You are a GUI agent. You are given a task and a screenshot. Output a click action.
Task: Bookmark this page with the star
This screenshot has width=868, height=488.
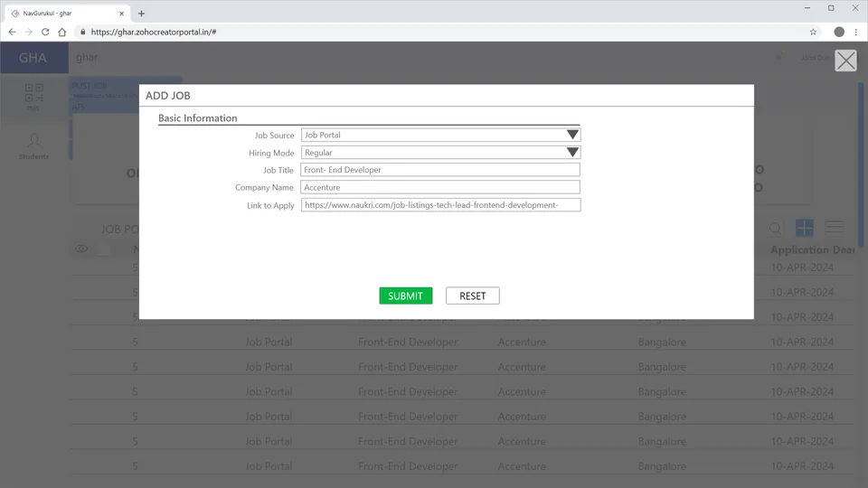click(x=813, y=33)
